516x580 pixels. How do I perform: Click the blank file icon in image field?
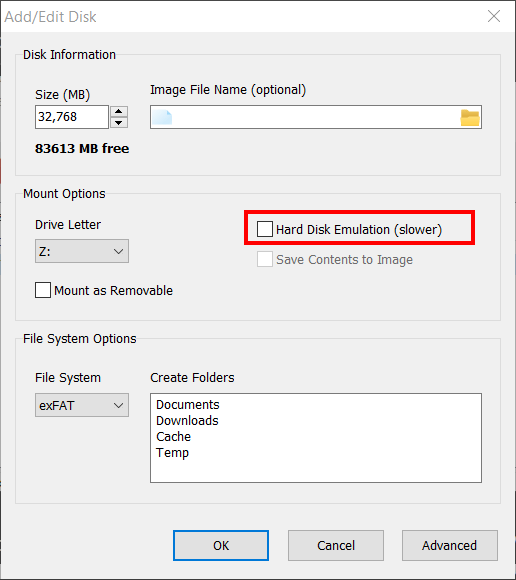(162, 117)
